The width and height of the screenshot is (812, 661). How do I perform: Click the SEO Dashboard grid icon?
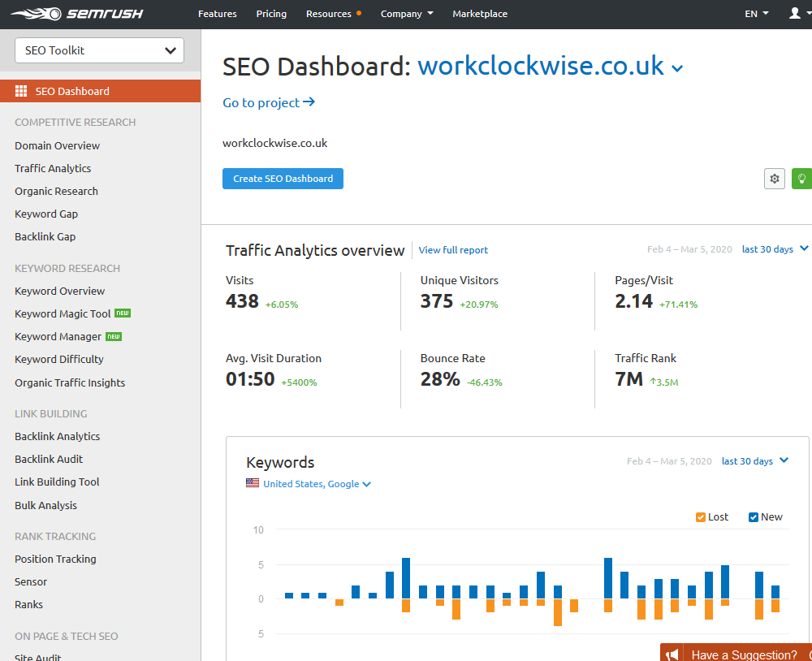click(x=21, y=91)
